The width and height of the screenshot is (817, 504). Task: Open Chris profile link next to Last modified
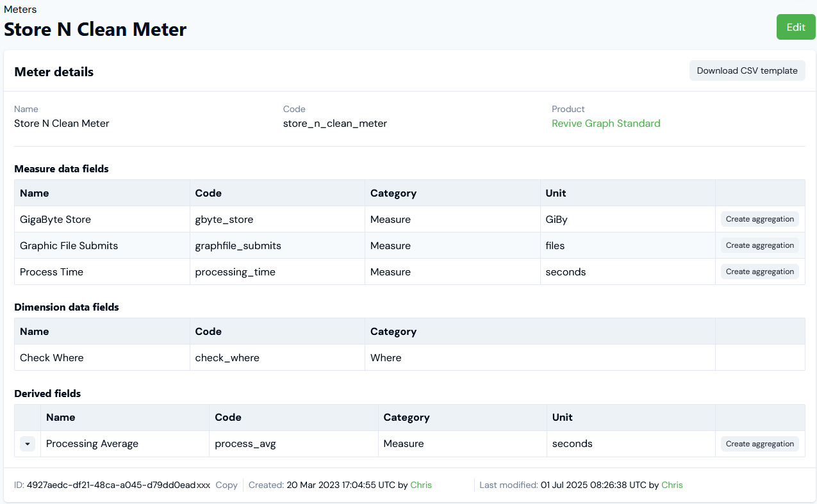[x=672, y=485]
